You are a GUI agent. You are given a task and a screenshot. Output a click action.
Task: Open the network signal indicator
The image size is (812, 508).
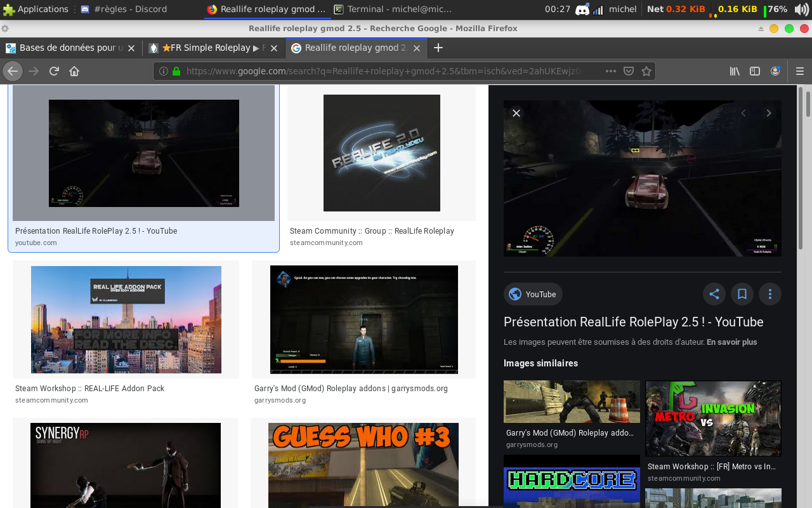point(598,10)
